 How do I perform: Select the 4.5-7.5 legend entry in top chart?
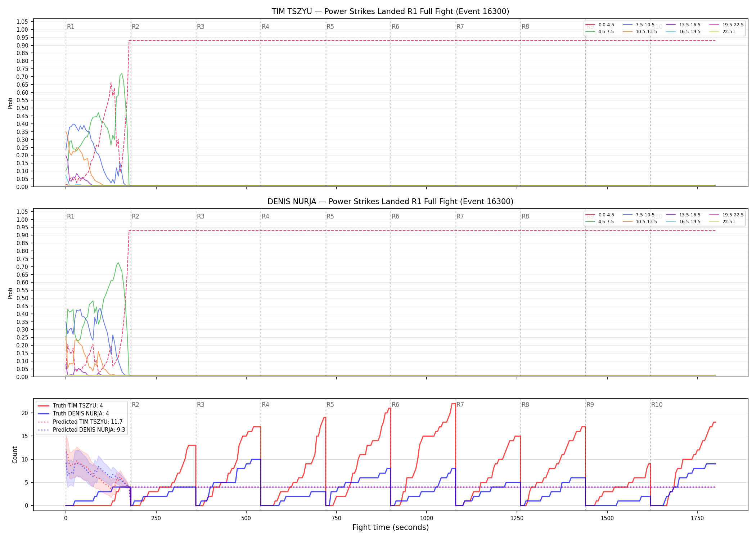(x=600, y=32)
